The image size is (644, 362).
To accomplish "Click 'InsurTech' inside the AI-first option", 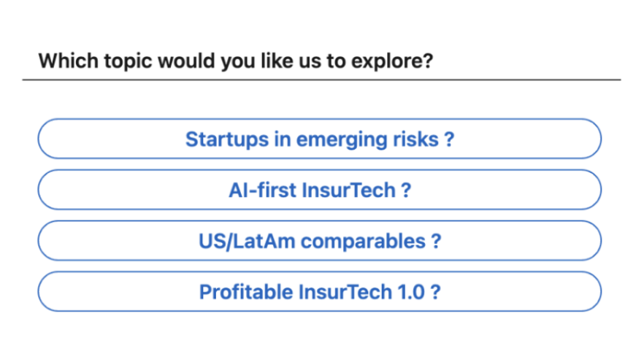I will 349,190.
